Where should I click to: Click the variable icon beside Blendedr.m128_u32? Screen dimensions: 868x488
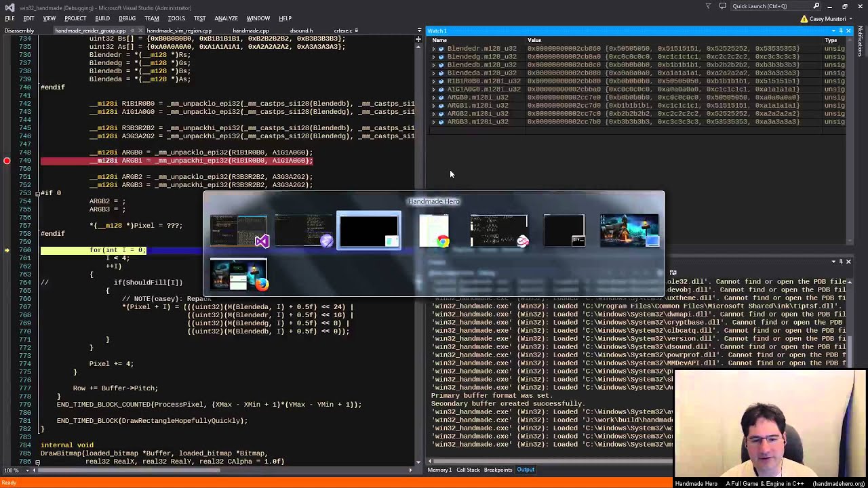441,49
